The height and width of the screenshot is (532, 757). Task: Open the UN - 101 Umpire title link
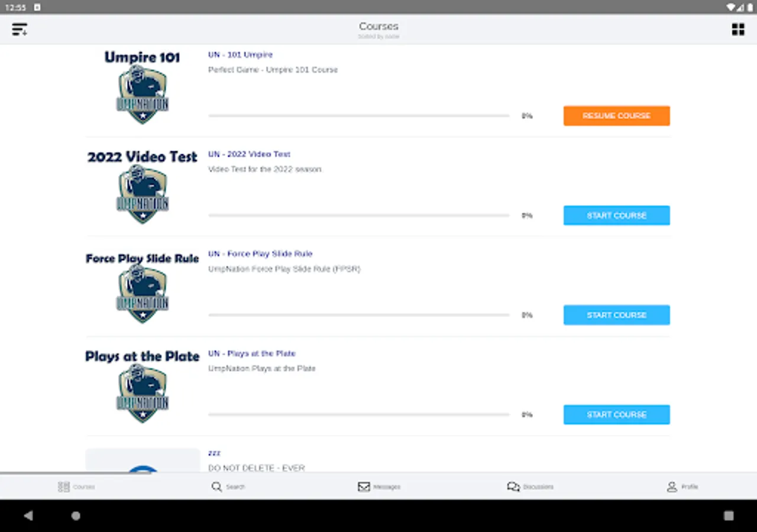(x=240, y=54)
